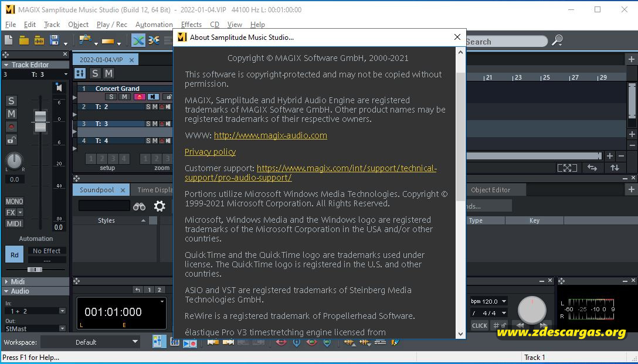
Task: Toggle Solo in the Track Editor strip
Action: click(x=11, y=101)
